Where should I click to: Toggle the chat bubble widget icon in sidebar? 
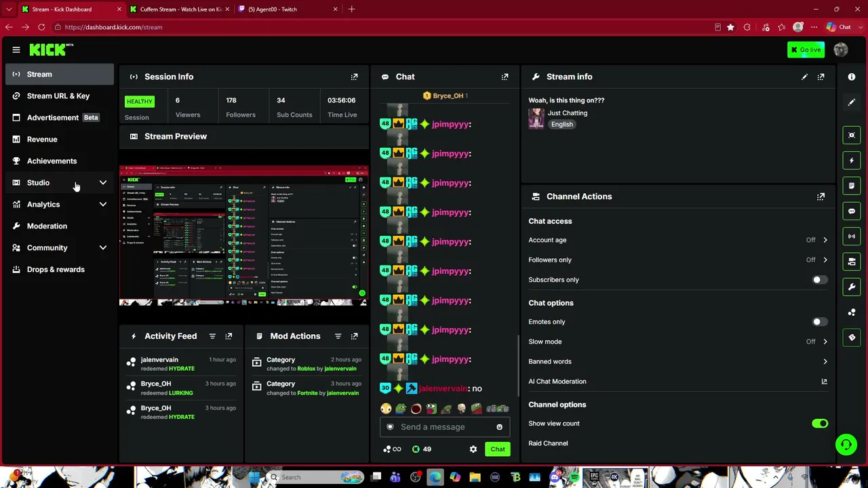[852, 211]
